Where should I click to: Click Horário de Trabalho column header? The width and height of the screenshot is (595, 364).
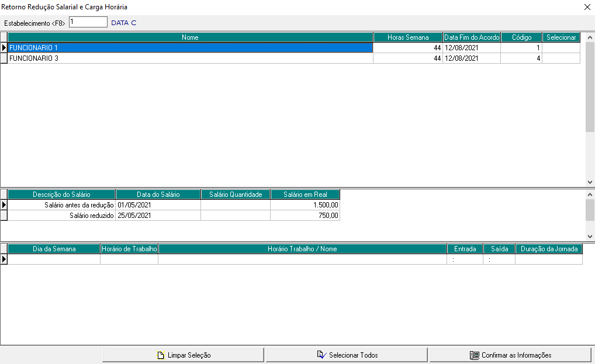point(129,249)
